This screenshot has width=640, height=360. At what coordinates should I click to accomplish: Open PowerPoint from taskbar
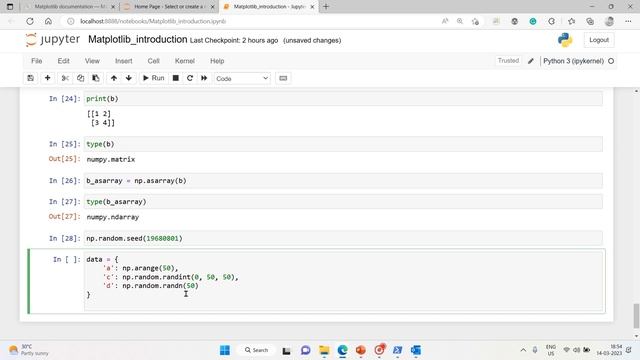click(x=360, y=350)
